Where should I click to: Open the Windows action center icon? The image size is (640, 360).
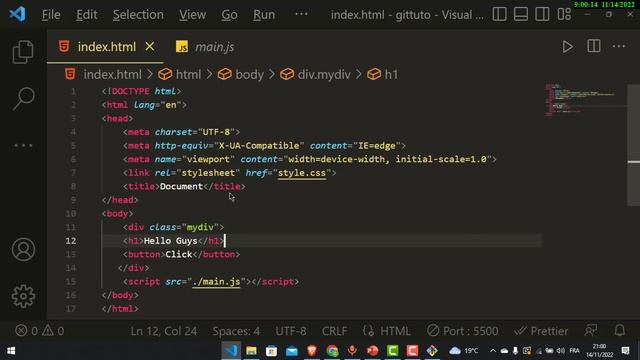coord(625,351)
